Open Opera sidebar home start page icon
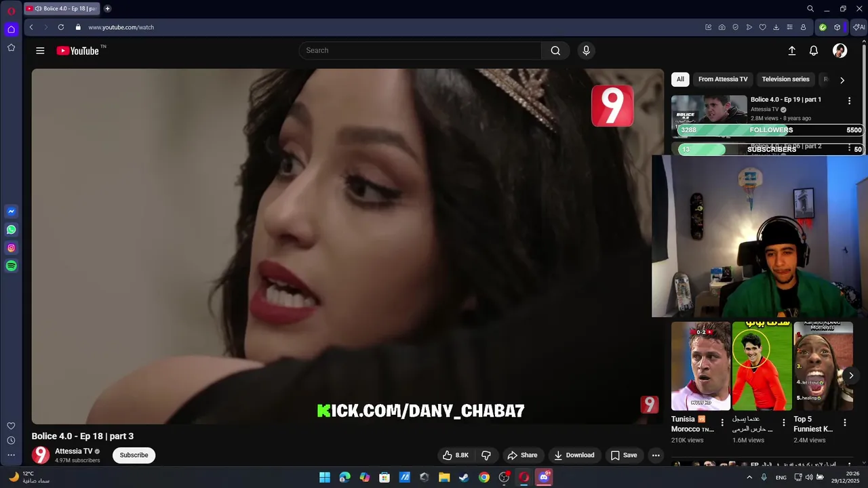 [x=11, y=29]
